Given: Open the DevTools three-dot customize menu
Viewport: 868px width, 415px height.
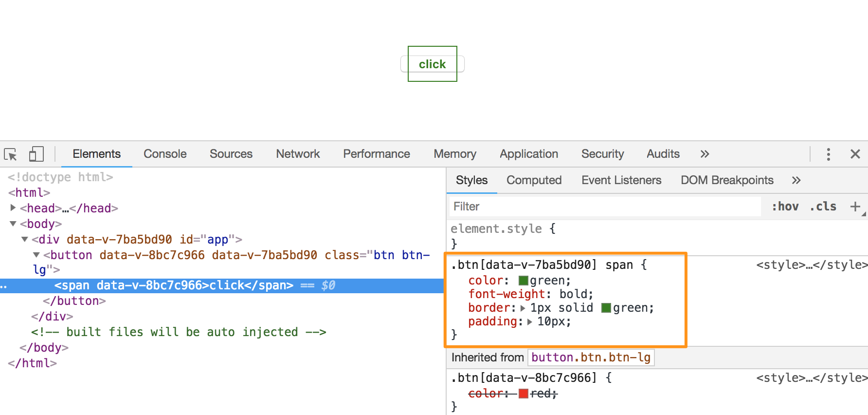Looking at the screenshot, I should [828, 154].
